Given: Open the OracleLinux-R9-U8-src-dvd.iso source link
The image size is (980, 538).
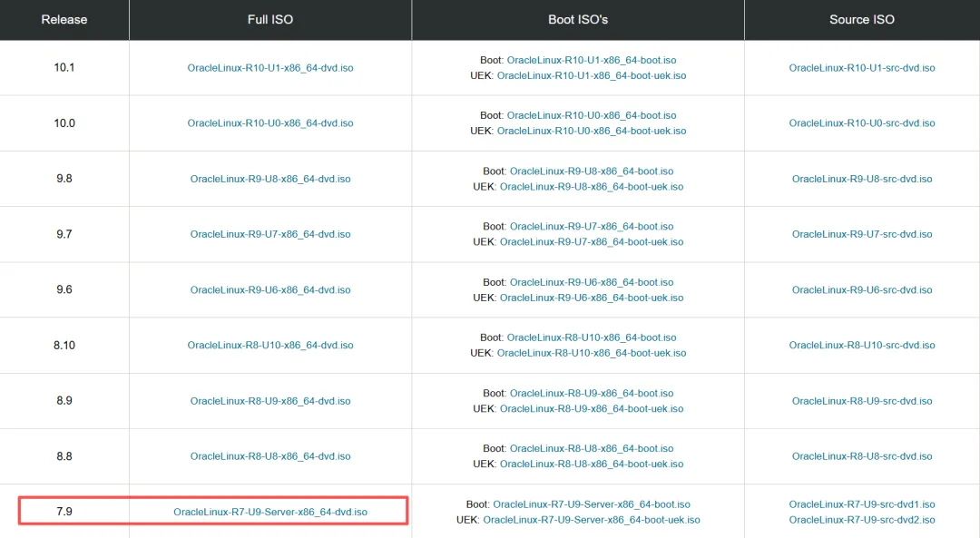Looking at the screenshot, I should 862,179.
